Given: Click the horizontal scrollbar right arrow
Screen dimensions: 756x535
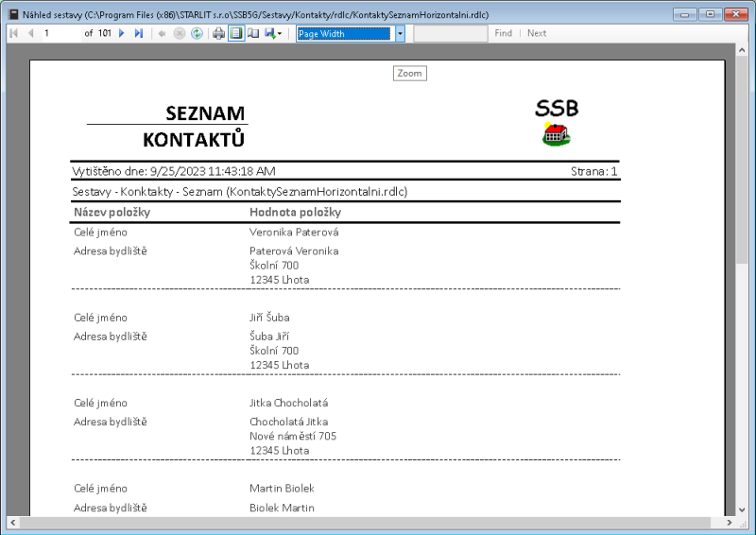Looking at the screenshot, I should point(729,523).
